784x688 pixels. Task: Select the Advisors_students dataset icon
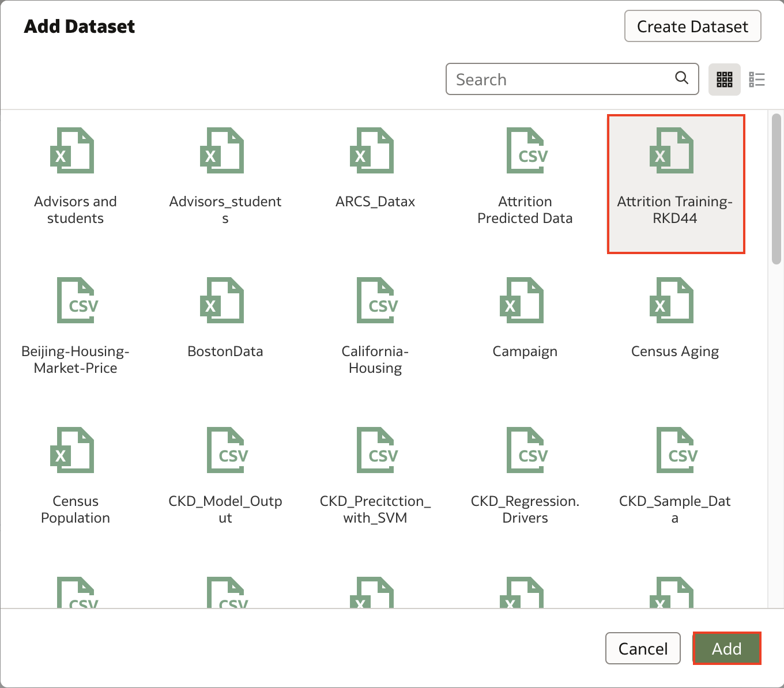pos(222,151)
